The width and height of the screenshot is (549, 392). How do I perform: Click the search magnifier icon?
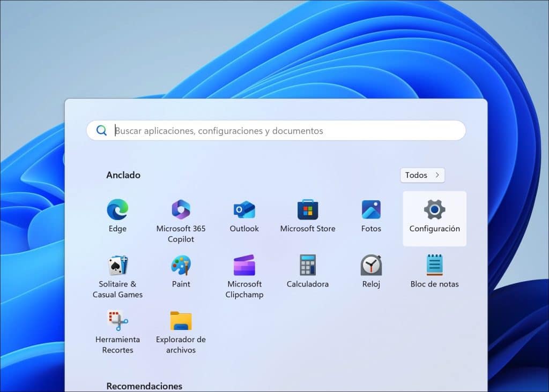coord(101,131)
